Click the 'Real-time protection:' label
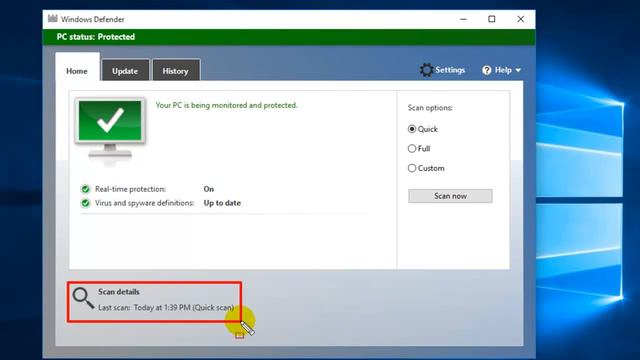The width and height of the screenshot is (640, 360). [x=131, y=189]
